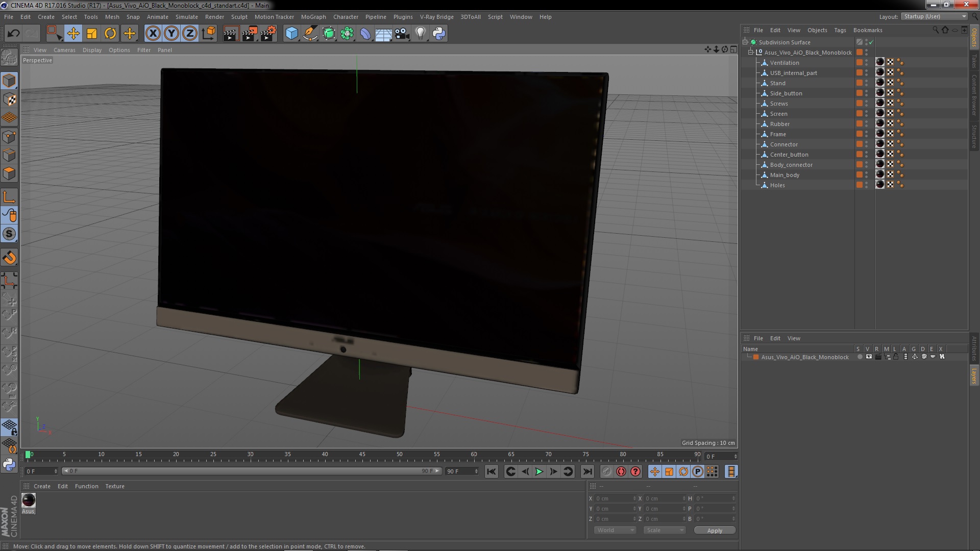This screenshot has width=980, height=551.
Task: Toggle coordinate system icon
Action: coord(209,34)
